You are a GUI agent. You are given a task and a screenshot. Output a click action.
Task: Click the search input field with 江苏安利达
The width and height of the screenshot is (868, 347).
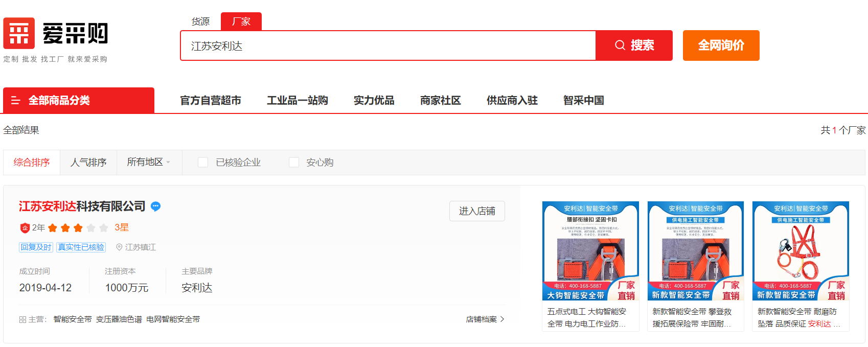389,46
